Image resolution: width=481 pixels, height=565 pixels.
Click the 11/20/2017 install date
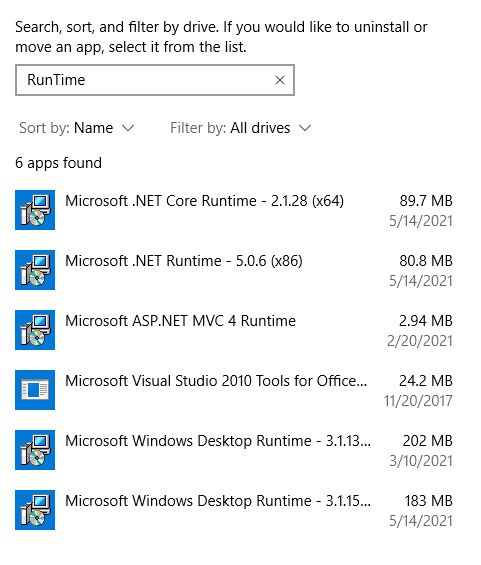click(418, 401)
